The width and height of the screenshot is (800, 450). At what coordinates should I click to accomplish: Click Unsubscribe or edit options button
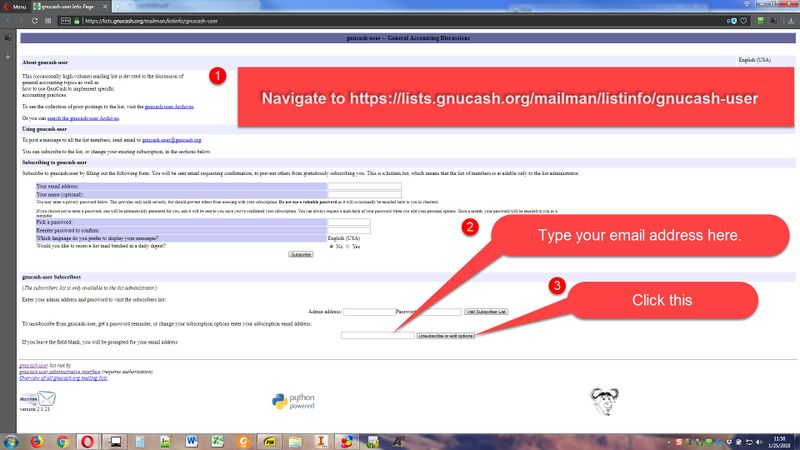point(445,336)
